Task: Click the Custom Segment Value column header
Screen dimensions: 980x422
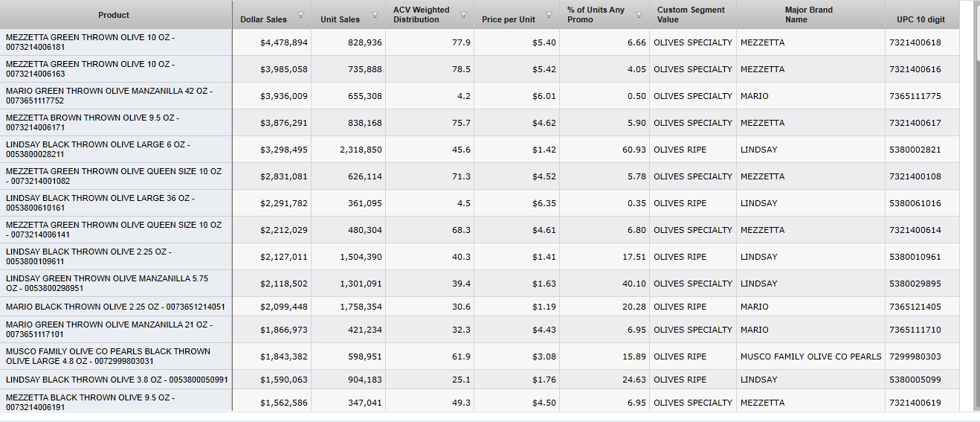Action: [x=691, y=15]
